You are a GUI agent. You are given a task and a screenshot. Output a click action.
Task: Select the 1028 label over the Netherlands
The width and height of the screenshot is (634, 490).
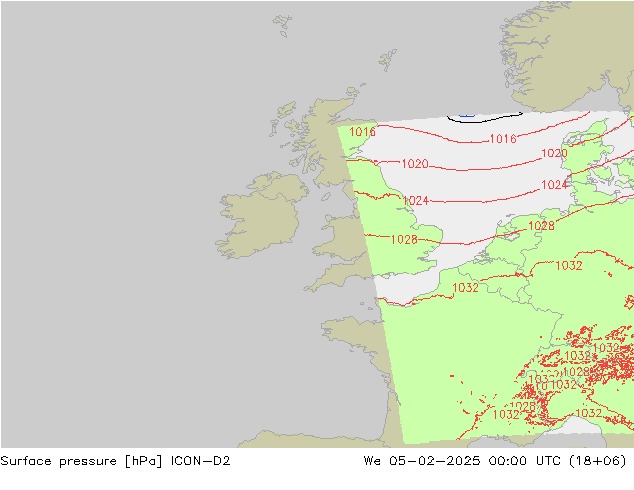click(541, 226)
